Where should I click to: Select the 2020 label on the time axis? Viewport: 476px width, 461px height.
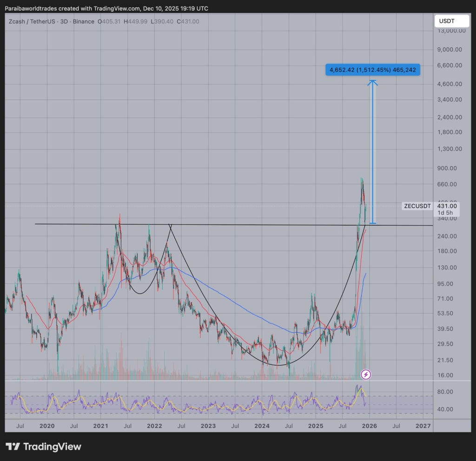(47, 426)
